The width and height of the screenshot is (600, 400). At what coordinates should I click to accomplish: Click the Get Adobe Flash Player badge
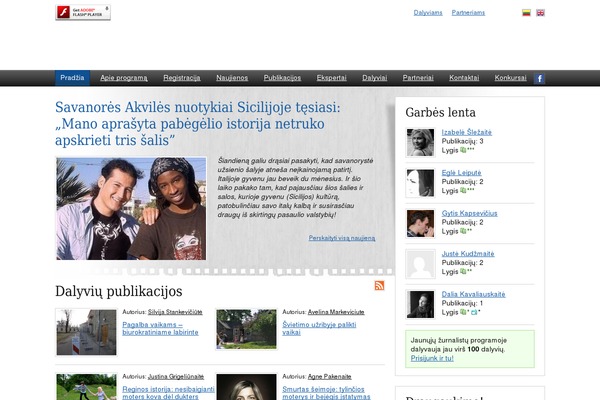pyautogui.click(x=83, y=12)
